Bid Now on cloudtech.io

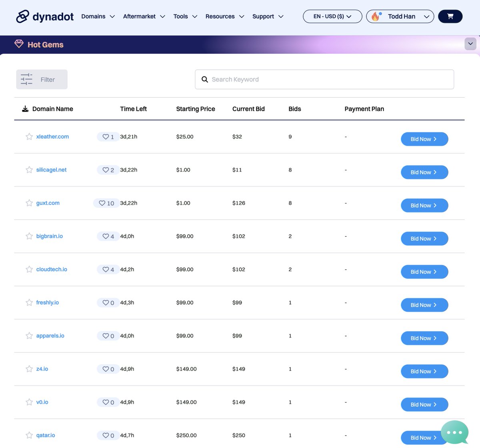[x=424, y=272]
